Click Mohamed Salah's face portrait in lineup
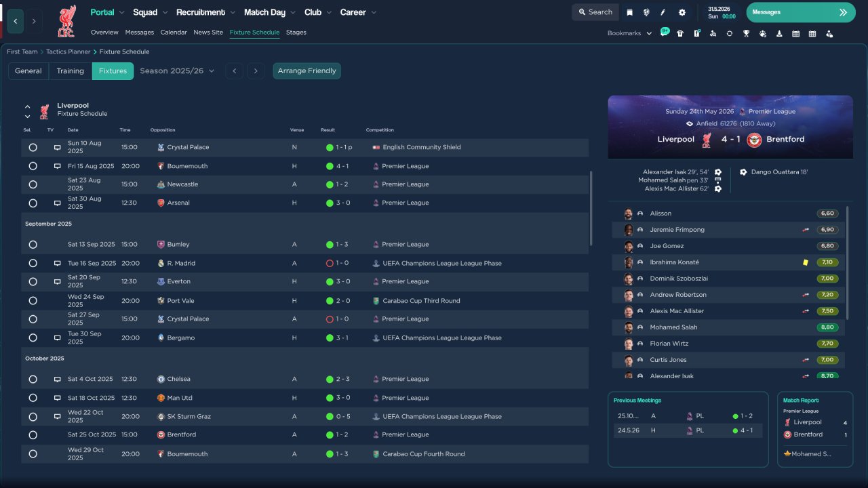This screenshot has width=868, height=488. coord(629,327)
